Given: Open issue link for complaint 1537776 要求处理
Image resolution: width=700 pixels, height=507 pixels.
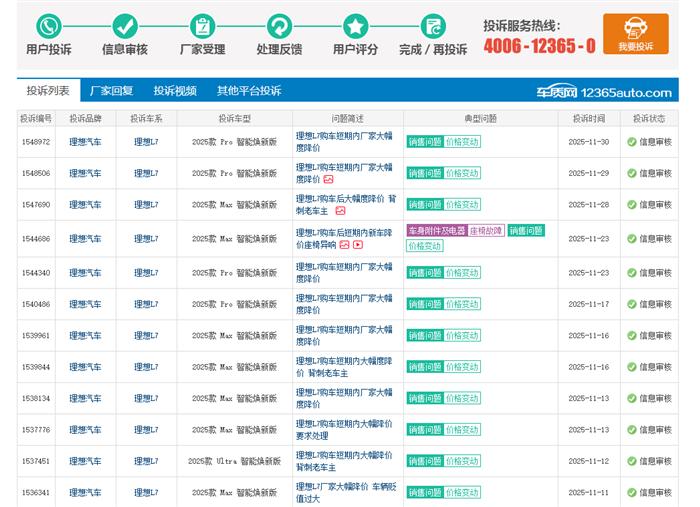Looking at the screenshot, I should 344,430.
